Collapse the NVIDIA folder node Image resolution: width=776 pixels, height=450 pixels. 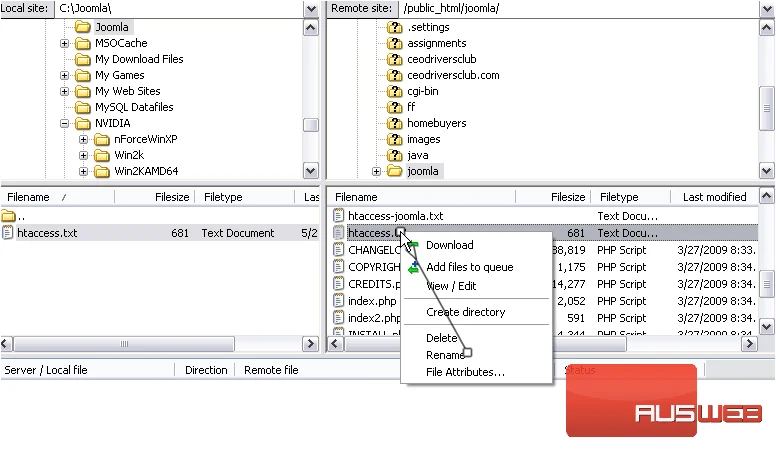pos(64,124)
